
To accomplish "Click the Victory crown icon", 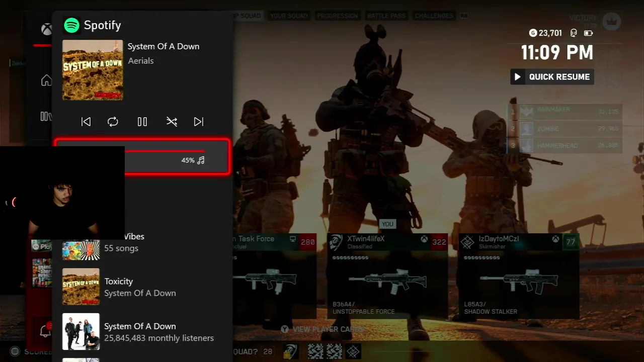I will 612,21.
